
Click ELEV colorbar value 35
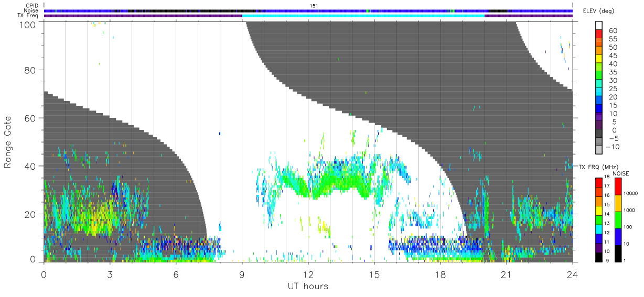[x=613, y=72]
